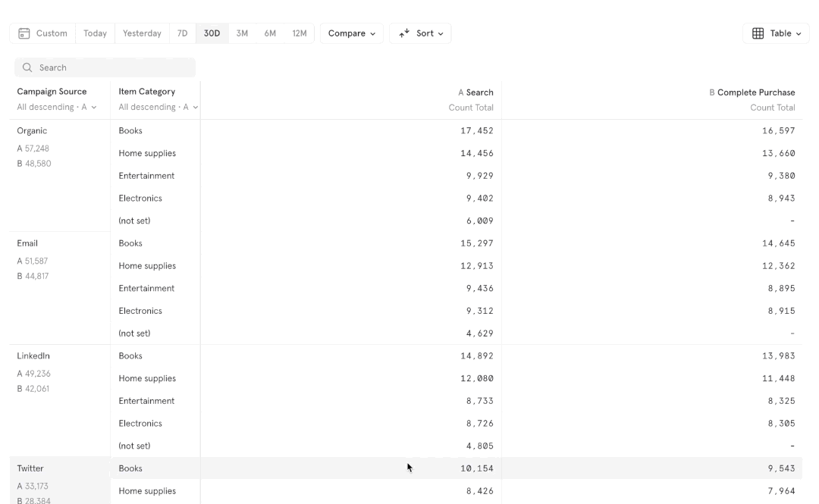
Task: Switch to the 6M range
Action: (270, 33)
